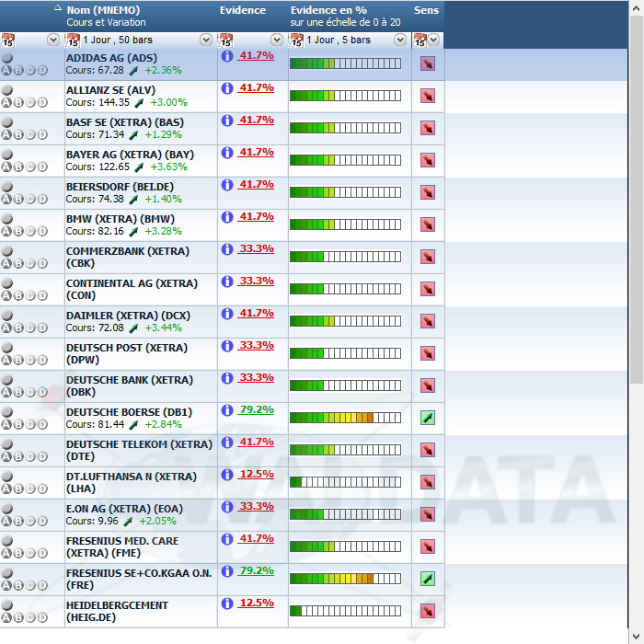Toggle list D for BAYER AG
644x644 pixels.
coord(42,167)
